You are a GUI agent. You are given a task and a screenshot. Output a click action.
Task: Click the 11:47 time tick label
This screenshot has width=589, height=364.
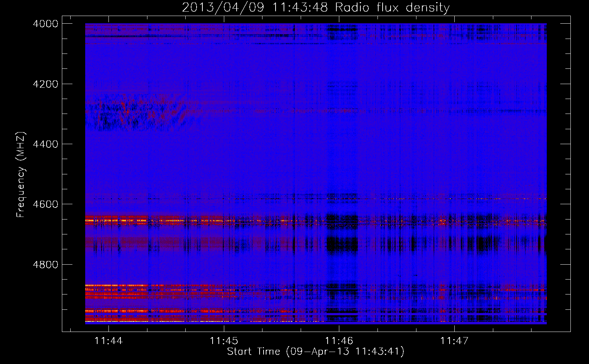pos(454,341)
